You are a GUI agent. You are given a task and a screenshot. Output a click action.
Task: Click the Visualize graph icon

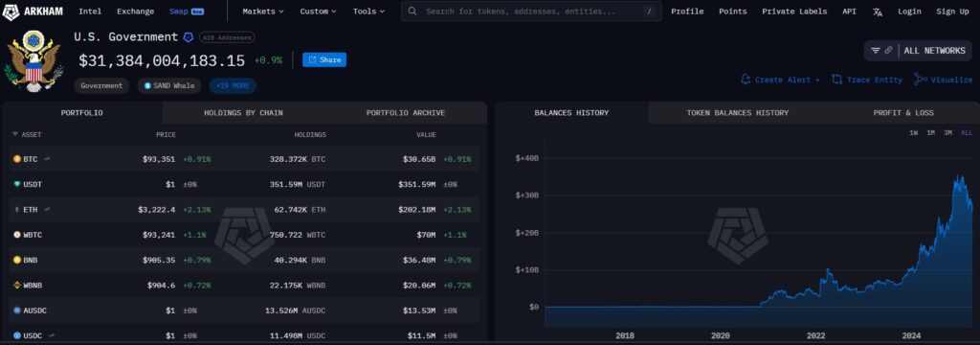pos(920,80)
